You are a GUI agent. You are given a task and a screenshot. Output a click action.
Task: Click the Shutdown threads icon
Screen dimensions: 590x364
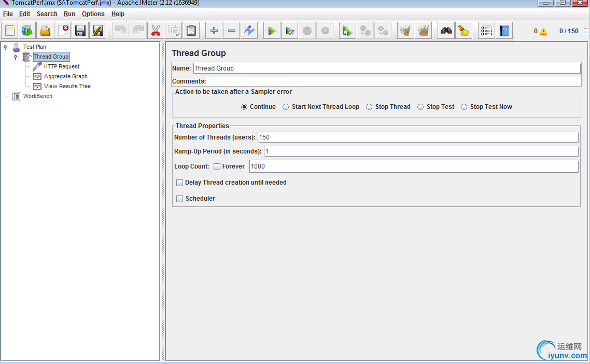point(325,31)
